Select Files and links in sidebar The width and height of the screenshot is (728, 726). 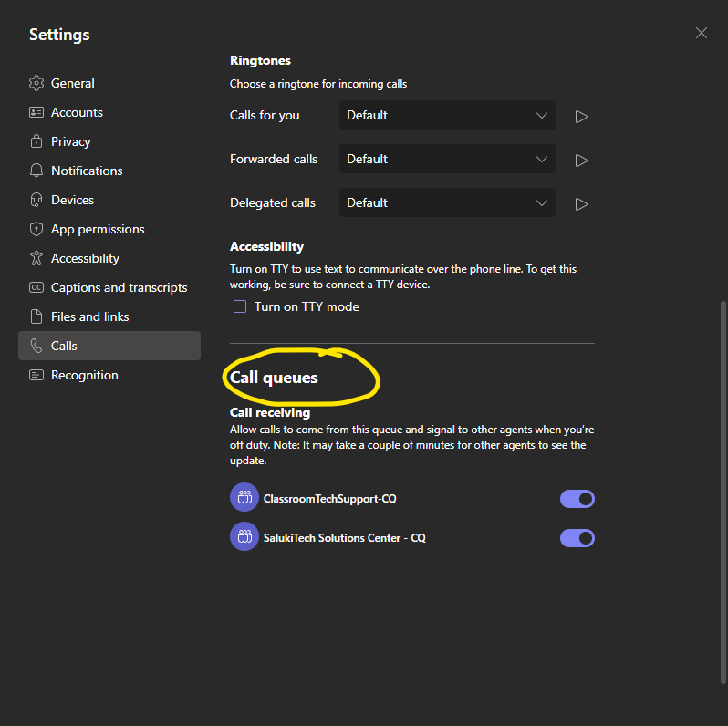109,316
